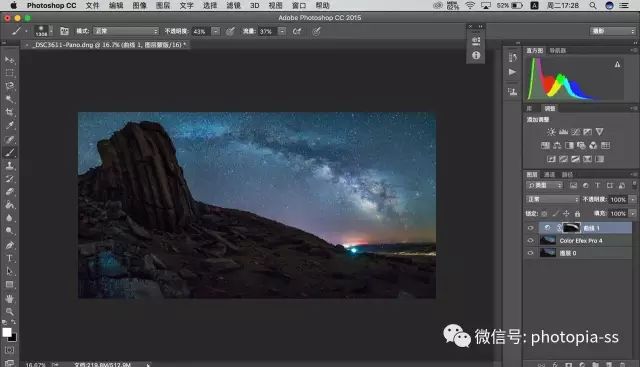Add a Brightness/Contrast adjustment

click(x=551, y=131)
